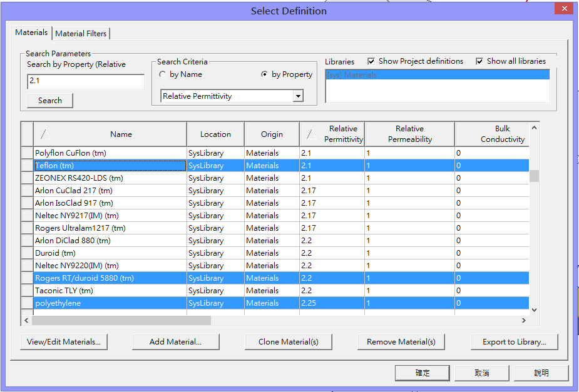Open the Relative Permittivity property dropdown

click(x=299, y=96)
